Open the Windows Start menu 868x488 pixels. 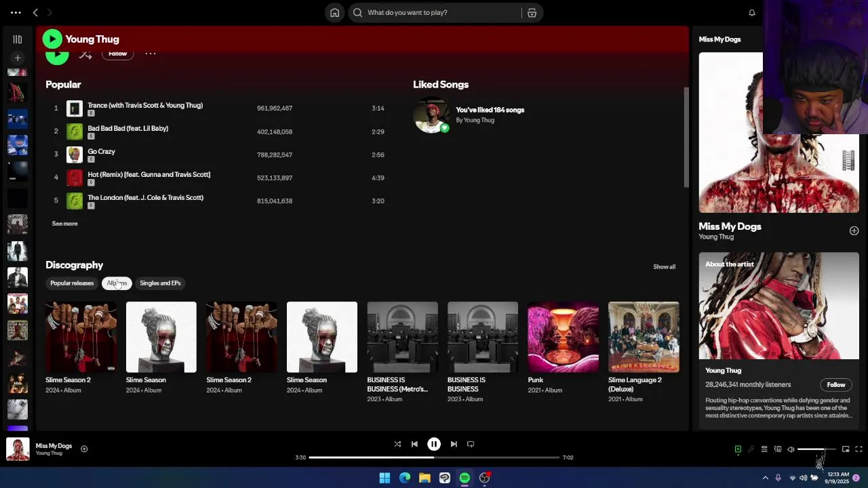384,478
